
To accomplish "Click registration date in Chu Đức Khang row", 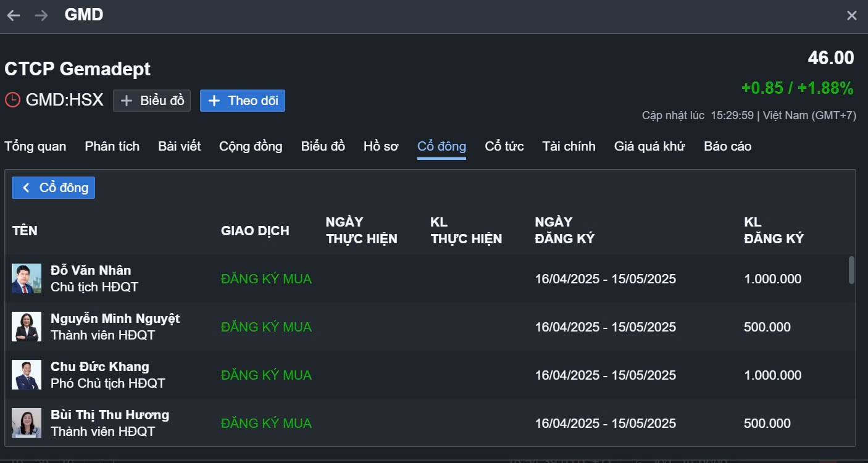I will [606, 375].
